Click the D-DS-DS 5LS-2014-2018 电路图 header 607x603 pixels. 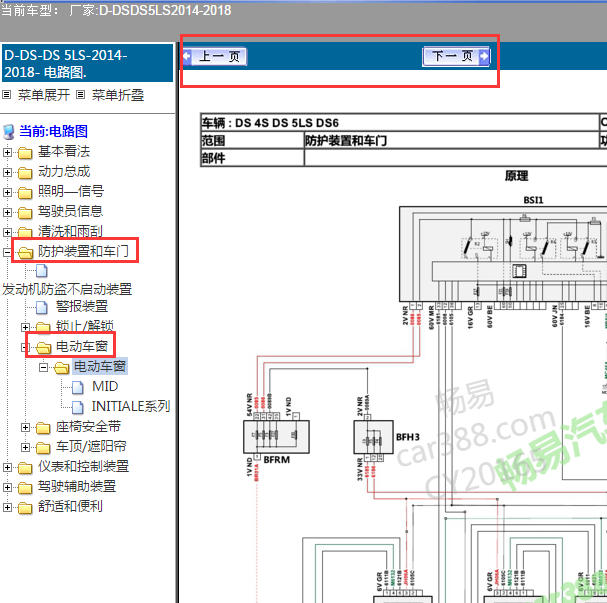click(x=87, y=63)
